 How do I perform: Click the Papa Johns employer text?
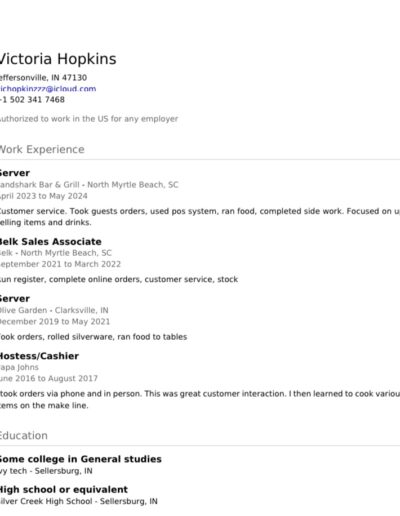[19, 367]
